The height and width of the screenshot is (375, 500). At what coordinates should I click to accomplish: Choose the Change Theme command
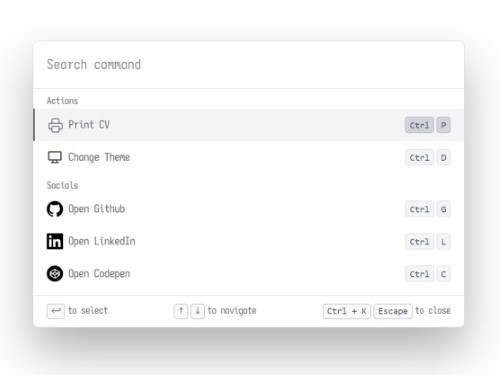[x=249, y=157]
